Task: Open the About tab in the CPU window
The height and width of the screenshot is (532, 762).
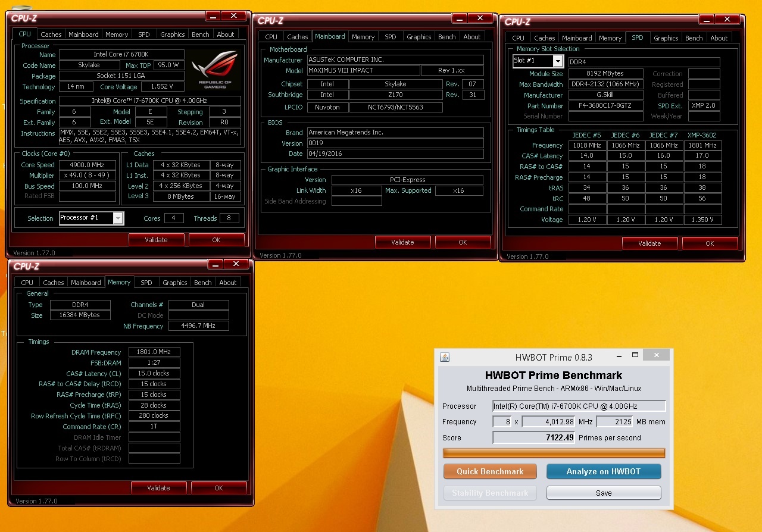Action: (x=226, y=35)
